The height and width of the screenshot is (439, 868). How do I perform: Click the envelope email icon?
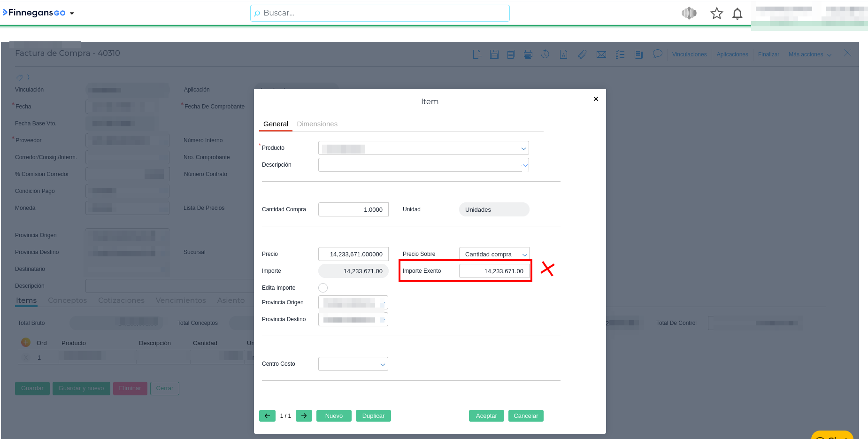(x=601, y=54)
